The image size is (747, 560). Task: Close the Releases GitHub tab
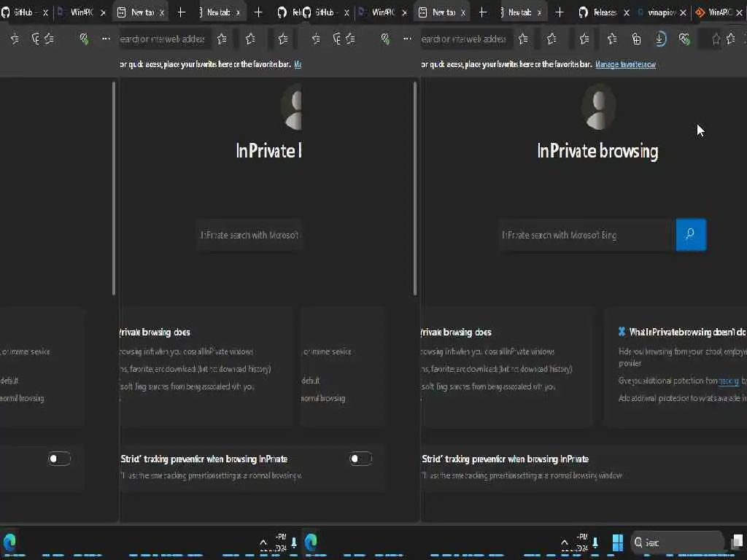coord(627,12)
